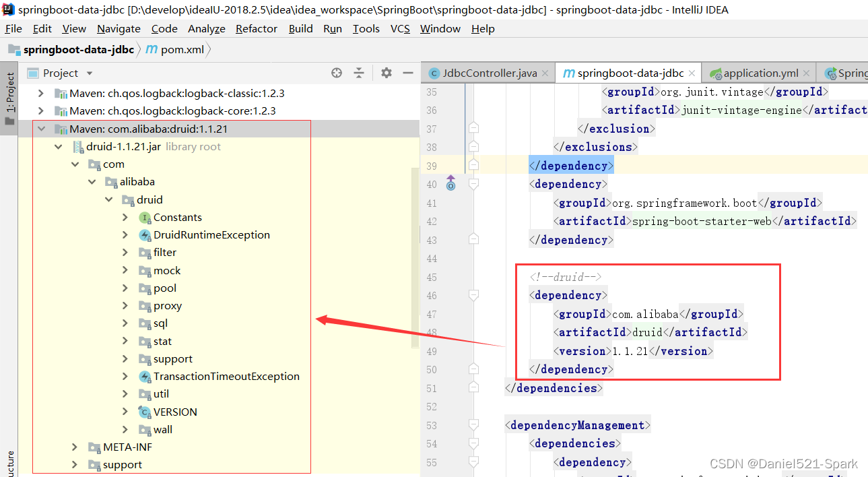Collapse Maven: com.alibaba:druid:1.1.21 node
Viewport: 868px width, 477px height.
click(x=41, y=129)
